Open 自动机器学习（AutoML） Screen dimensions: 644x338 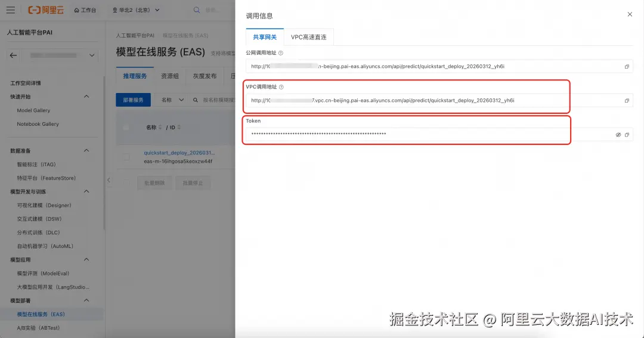(45, 246)
